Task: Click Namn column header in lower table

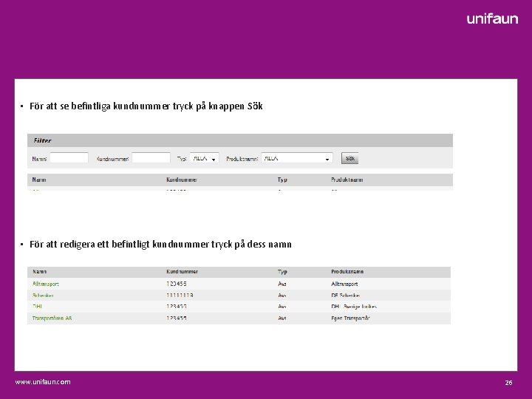Action: pyautogui.click(x=39, y=272)
